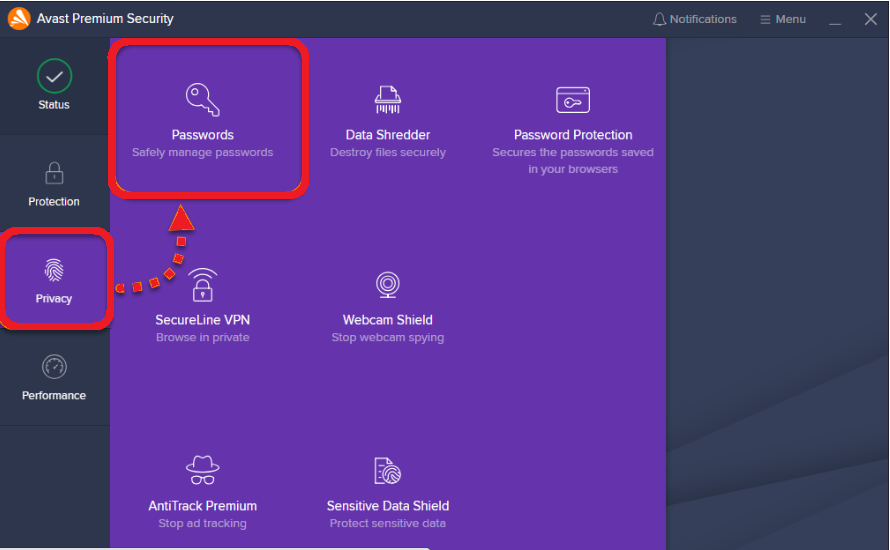Click the Webcam Shield title
This screenshot has height=550, width=890.
coord(388,320)
